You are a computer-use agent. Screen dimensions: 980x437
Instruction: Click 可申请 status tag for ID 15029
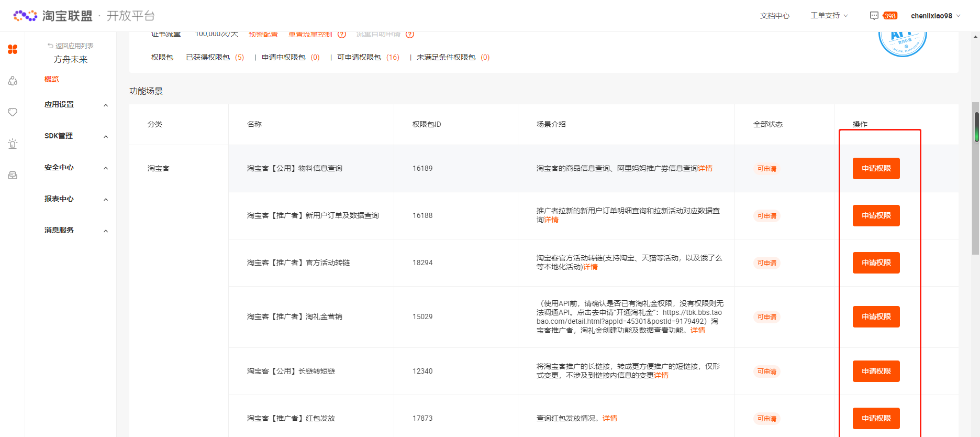click(767, 316)
